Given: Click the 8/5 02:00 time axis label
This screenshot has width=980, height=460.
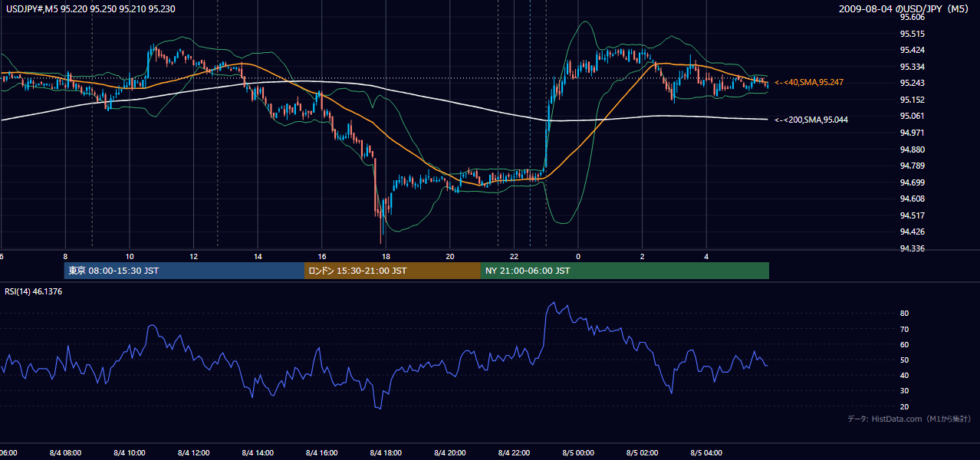Looking at the screenshot, I should coord(643,453).
